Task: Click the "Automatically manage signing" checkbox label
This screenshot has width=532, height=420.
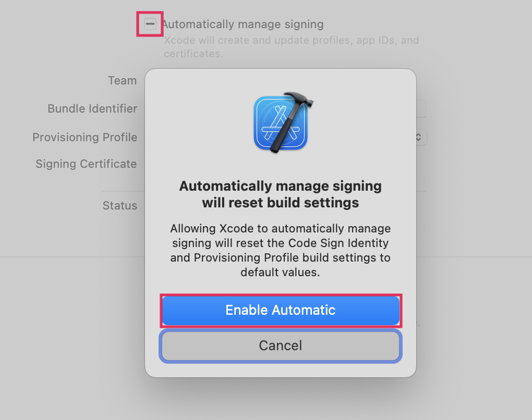Action: [243, 24]
